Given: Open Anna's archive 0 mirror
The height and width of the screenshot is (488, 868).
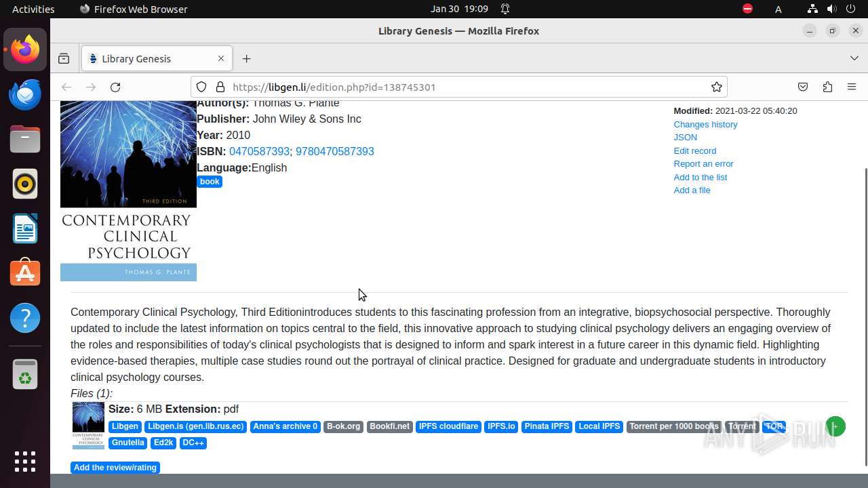Looking at the screenshot, I should [x=285, y=426].
